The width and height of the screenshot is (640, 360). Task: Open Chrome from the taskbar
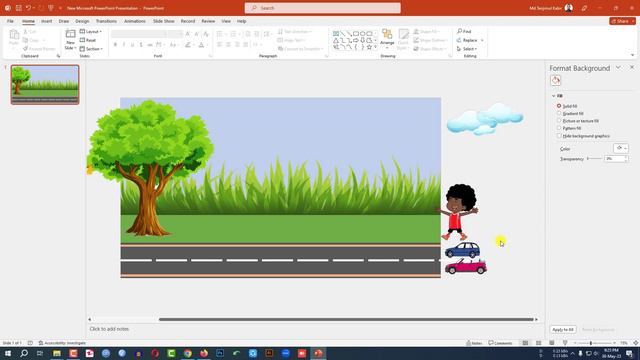click(x=187, y=353)
